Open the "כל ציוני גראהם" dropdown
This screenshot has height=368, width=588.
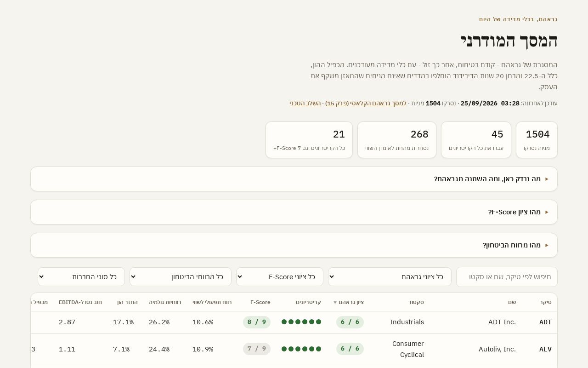(x=390, y=277)
